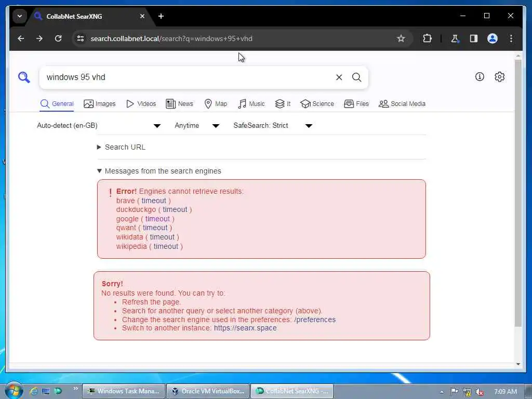
Task: Click the google timeout link
Action: pyautogui.click(x=157, y=219)
